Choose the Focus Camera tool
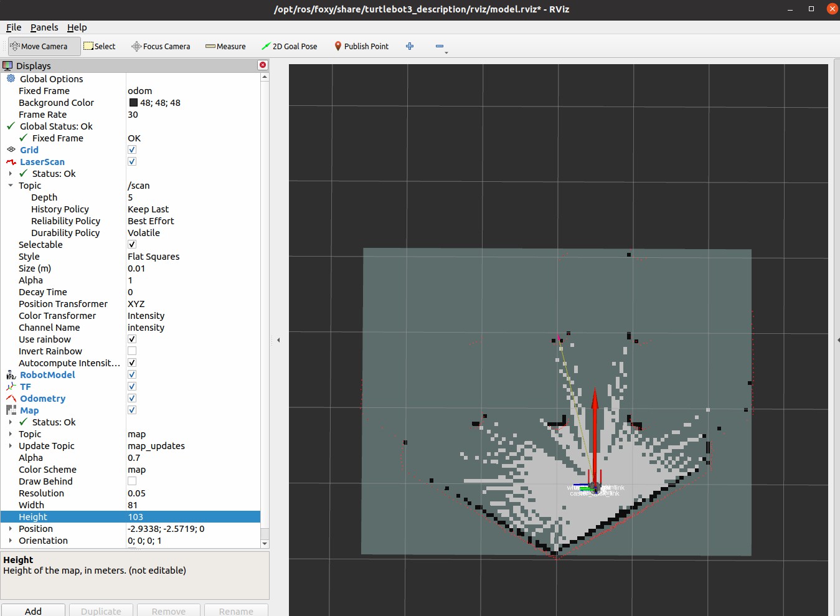 [161, 46]
